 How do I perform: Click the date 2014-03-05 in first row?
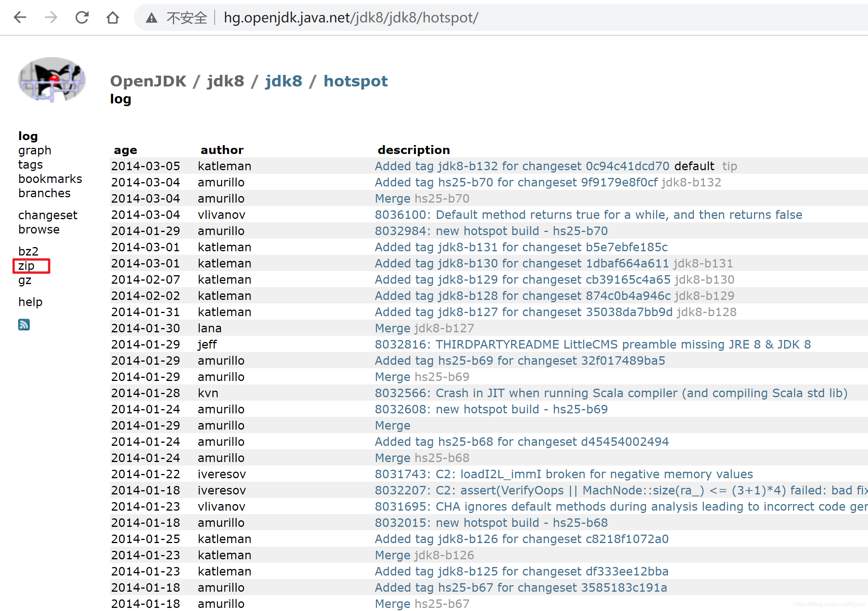[x=146, y=166]
